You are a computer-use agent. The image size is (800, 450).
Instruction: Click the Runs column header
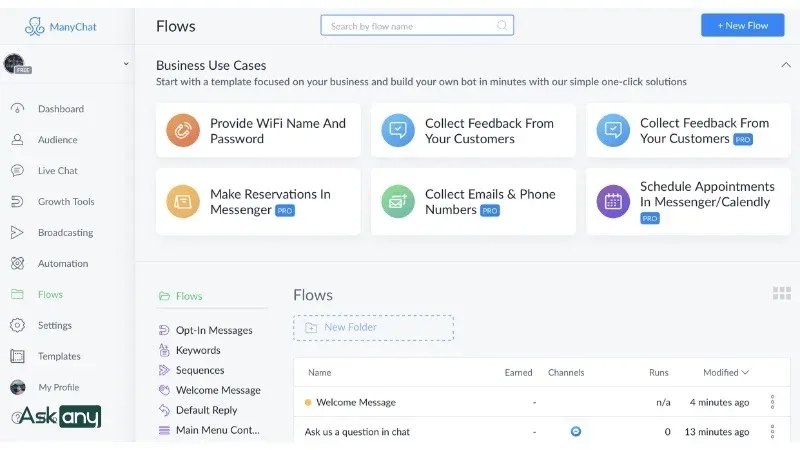coord(659,372)
